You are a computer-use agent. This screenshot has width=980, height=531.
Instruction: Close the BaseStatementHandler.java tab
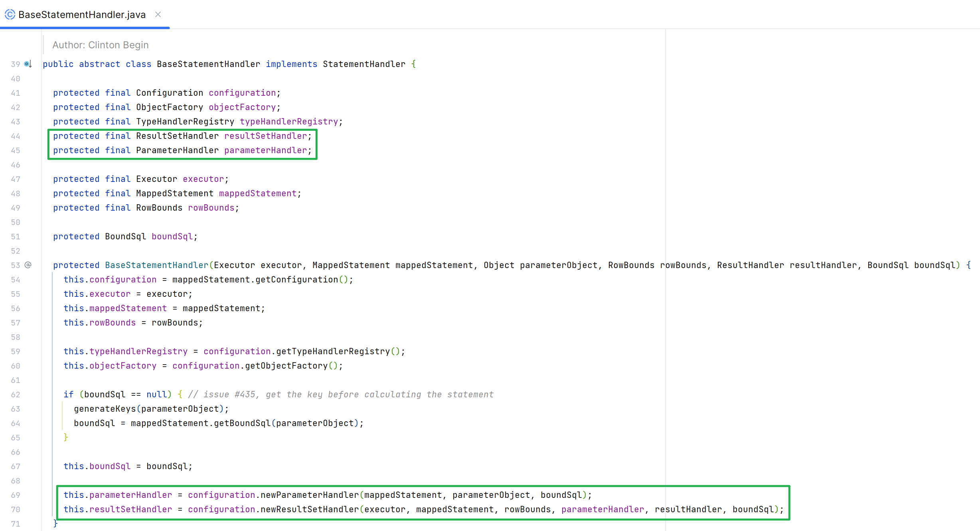[158, 15]
